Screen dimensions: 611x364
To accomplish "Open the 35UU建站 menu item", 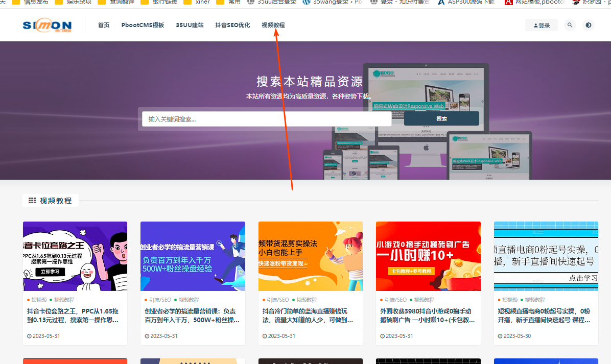I will (x=190, y=25).
